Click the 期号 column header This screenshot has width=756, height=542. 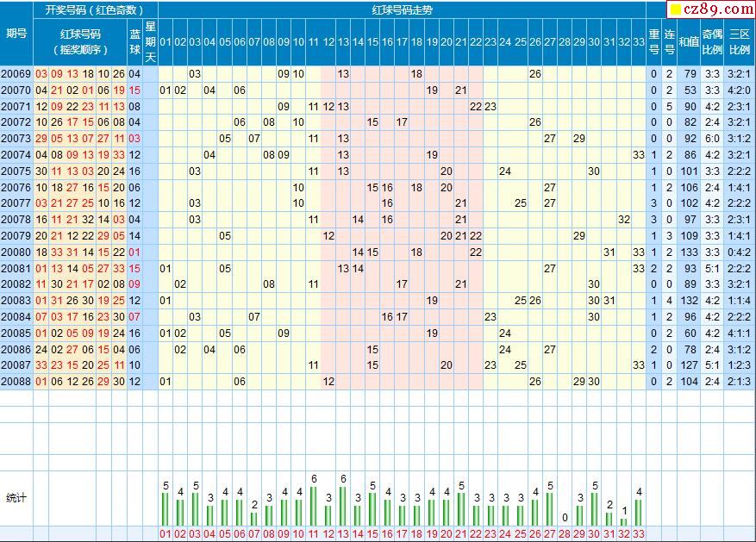point(16,34)
